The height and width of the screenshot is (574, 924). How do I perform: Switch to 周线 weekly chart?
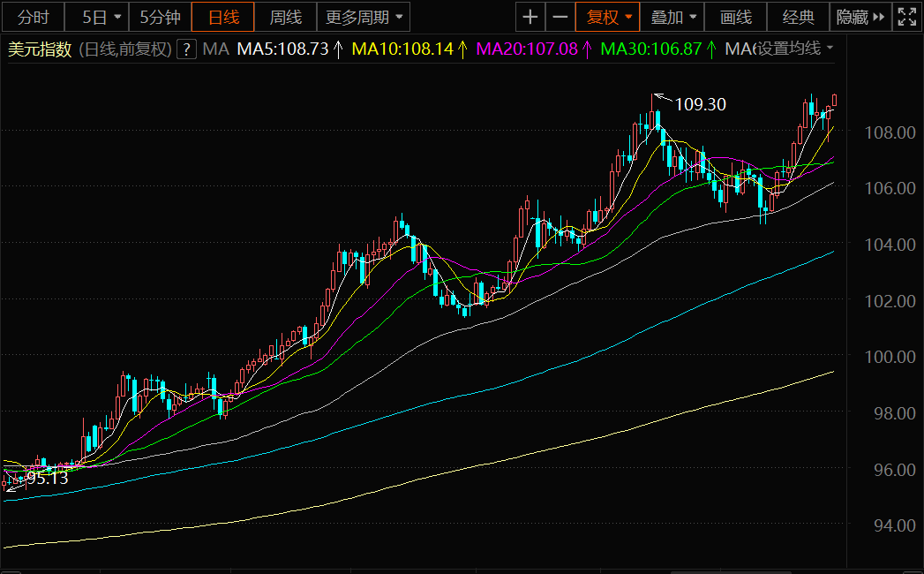coord(285,17)
